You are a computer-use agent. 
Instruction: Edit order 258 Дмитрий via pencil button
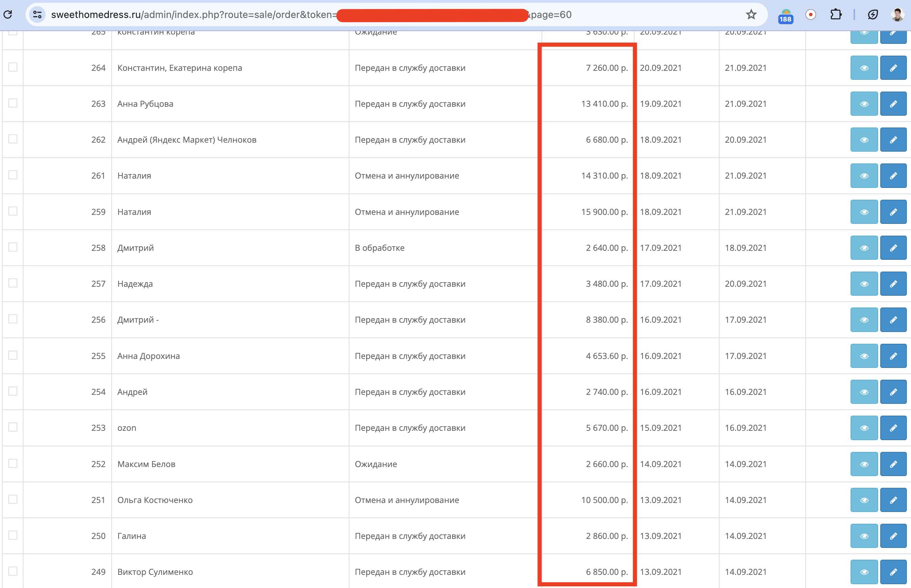(x=893, y=248)
